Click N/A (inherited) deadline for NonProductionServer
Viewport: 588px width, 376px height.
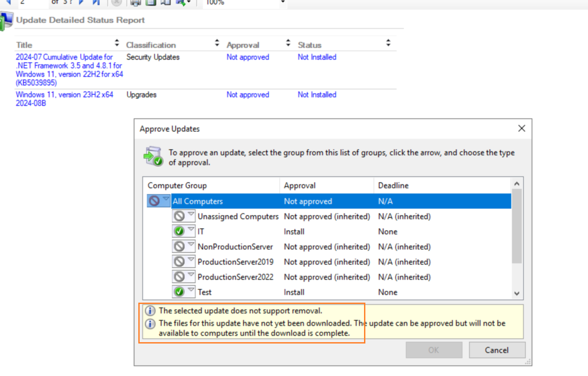click(x=404, y=247)
